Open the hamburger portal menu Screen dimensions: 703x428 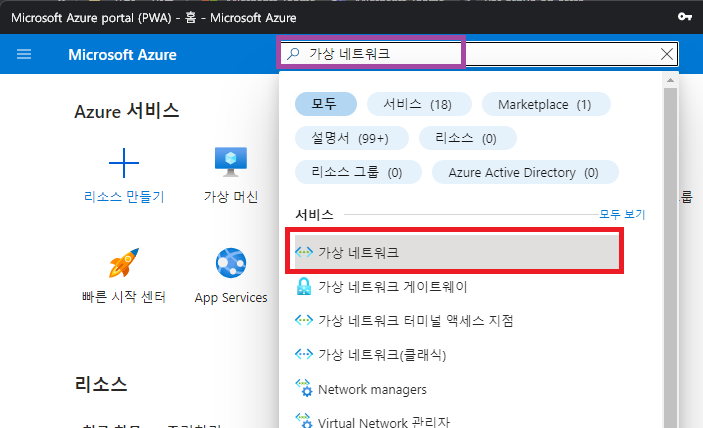(24, 54)
